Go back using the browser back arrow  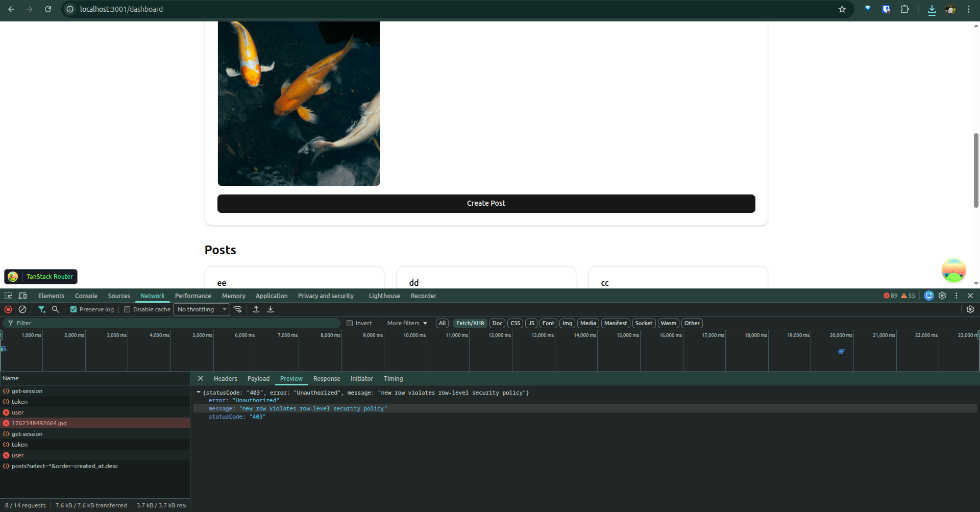pyautogui.click(x=11, y=9)
